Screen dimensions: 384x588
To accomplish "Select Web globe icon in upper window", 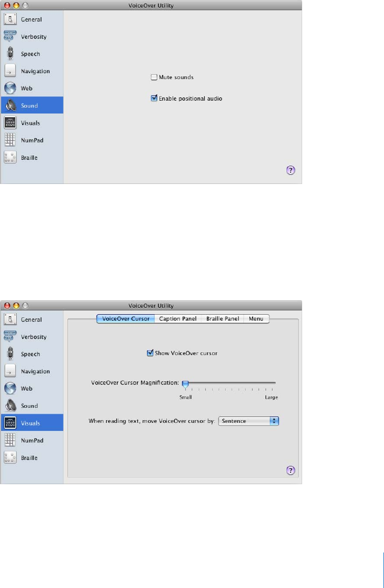I will (x=10, y=88).
